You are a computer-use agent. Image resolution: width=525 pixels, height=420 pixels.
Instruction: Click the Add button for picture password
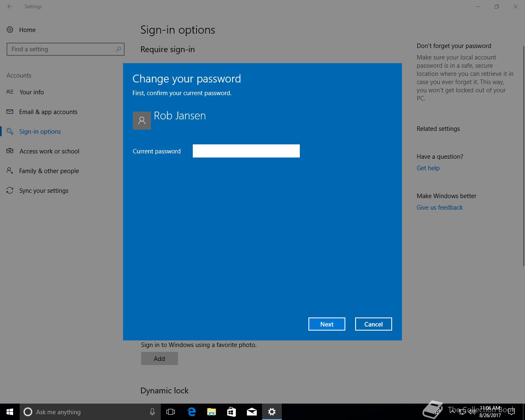(x=160, y=358)
